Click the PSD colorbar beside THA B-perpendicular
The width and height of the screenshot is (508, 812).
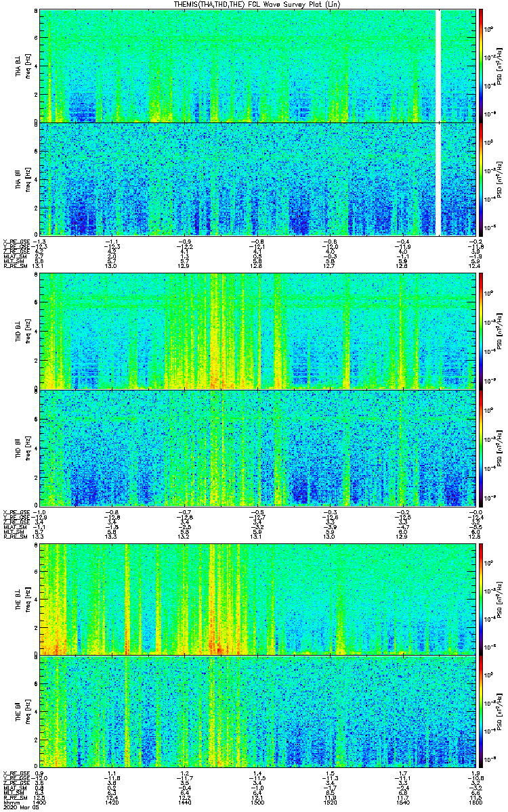coord(481,66)
